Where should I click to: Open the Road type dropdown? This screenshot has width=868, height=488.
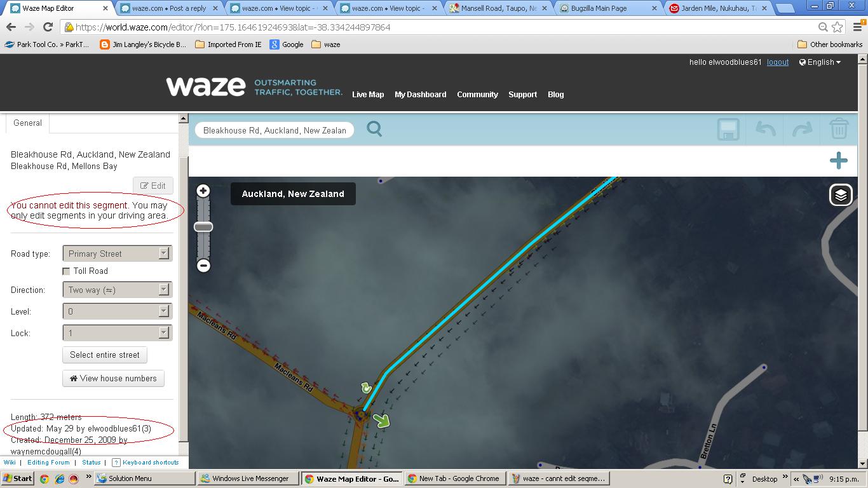[117, 254]
